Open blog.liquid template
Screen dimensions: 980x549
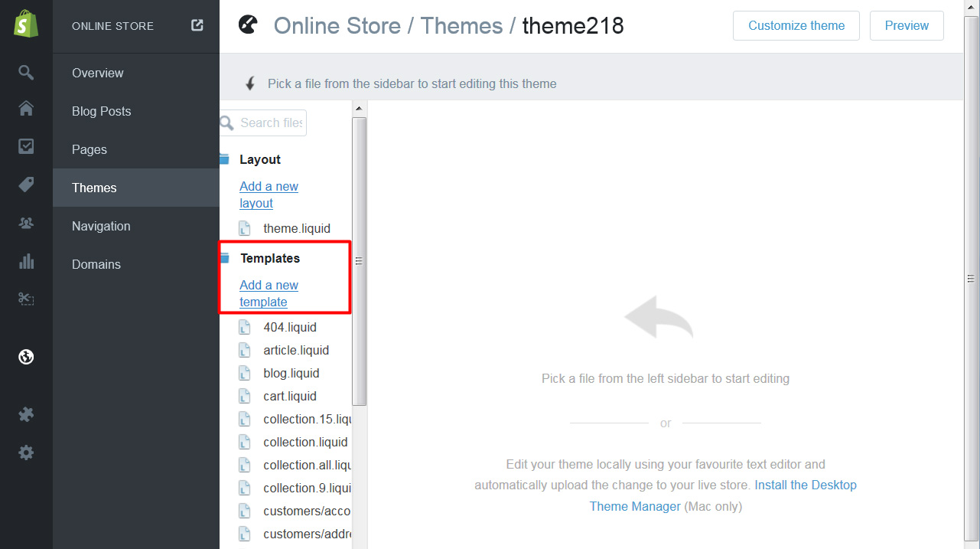coord(291,373)
